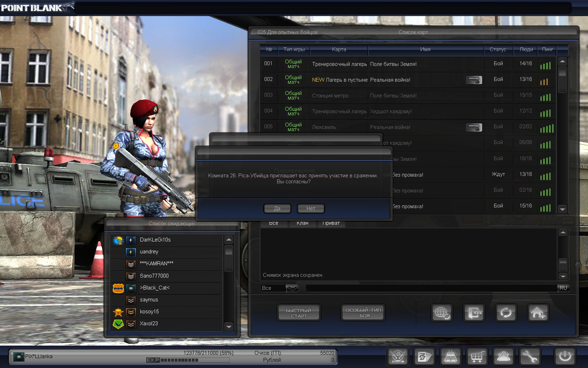
Task: Sort rooms by Тип игры column
Action: pos(294,49)
